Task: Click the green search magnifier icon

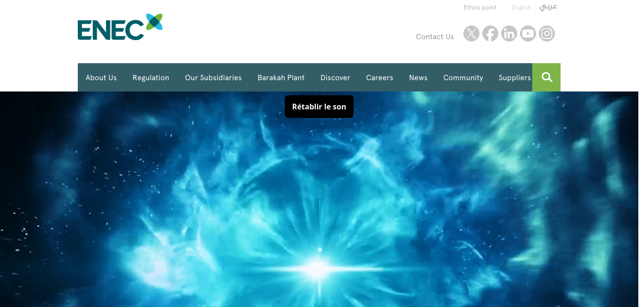Action: tap(546, 77)
